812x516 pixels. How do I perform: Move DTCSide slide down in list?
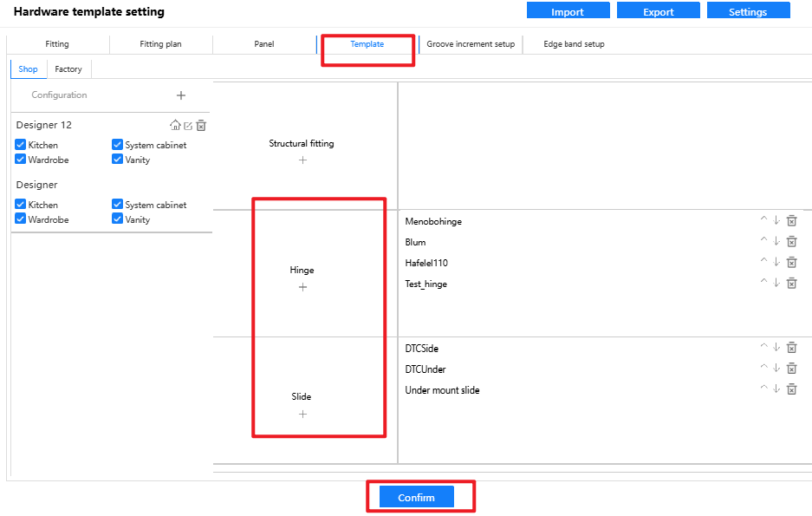point(777,348)
